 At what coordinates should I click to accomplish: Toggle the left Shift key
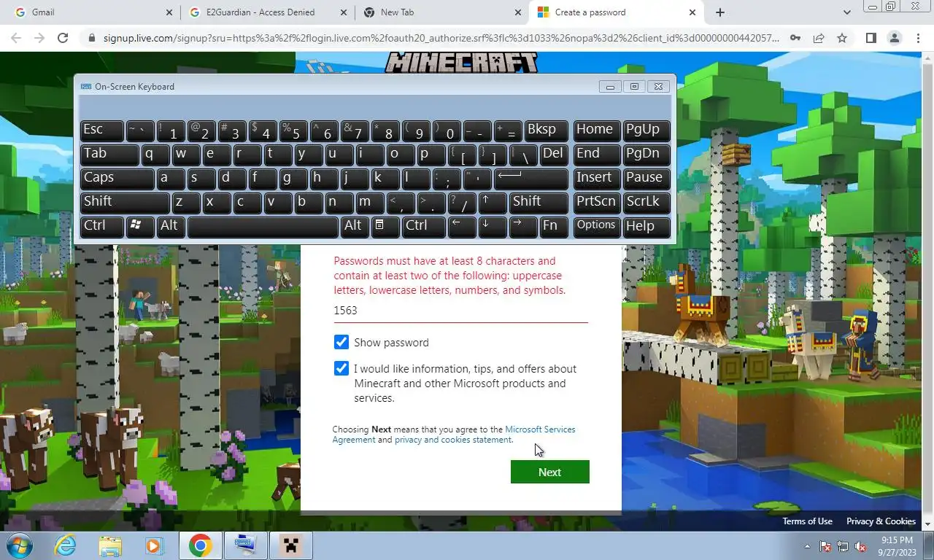click(126, 202)
